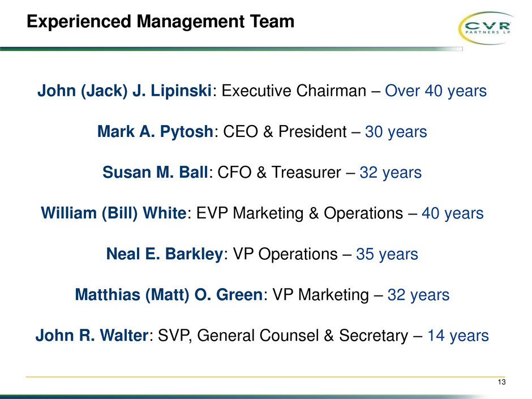
Task: Click "32 years" beside Susan M. Ball
Action: [391, 173]
